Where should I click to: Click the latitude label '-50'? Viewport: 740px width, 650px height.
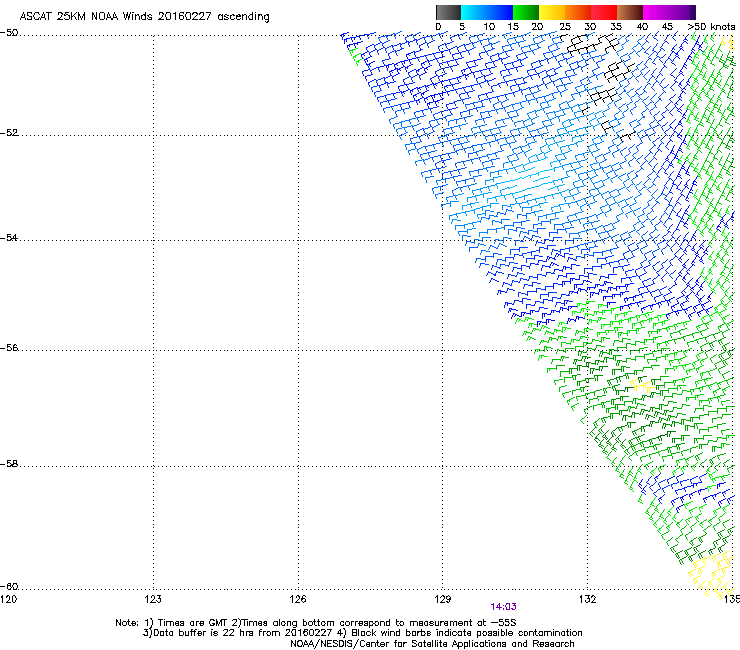pos(9,33)
